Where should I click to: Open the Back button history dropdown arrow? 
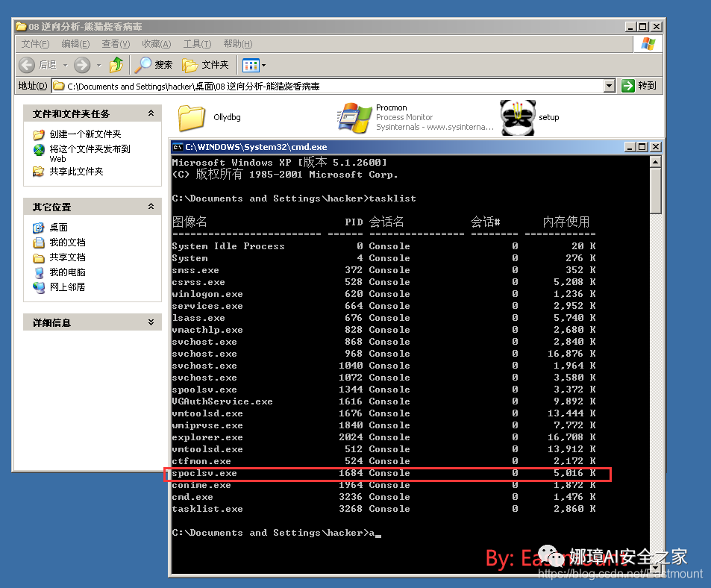tap(66, 65)
